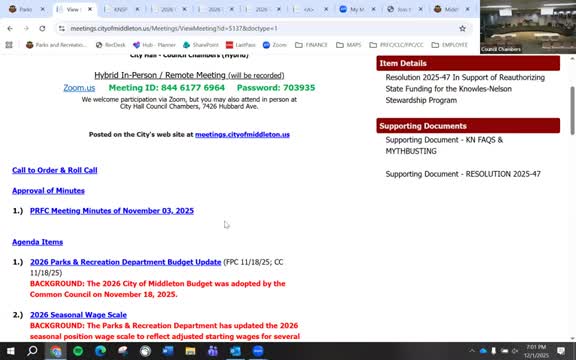The width and height of the screenshot is (576, 360).
Task: Open Supporting Document - RESOLUTION 2025-47
Action: click(463, 174)
